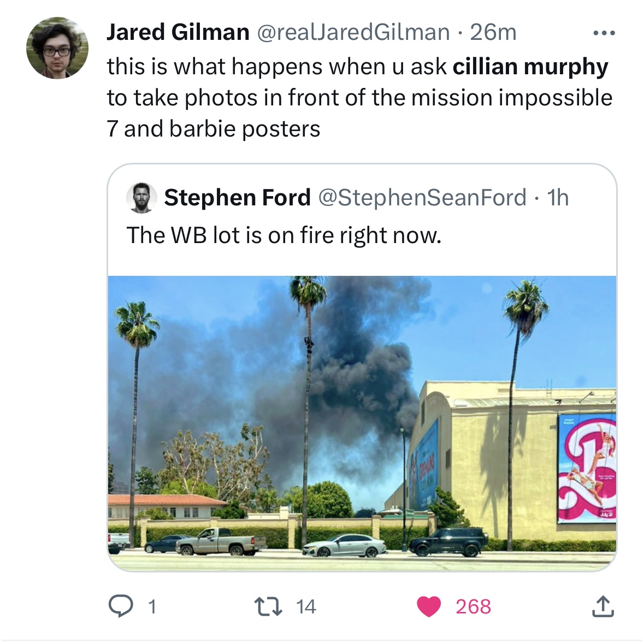
Task: Click the Stephen Ford display name
Action: tap(238, 198)
